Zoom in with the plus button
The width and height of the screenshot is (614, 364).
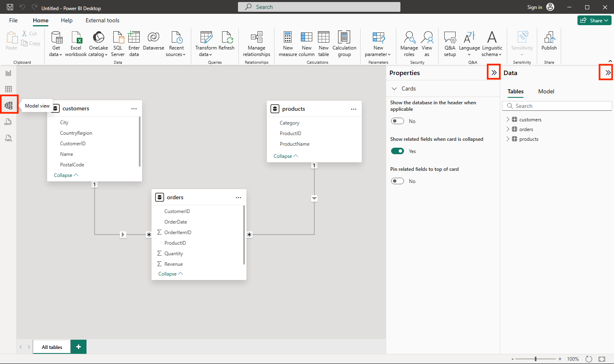click(560, 359)
